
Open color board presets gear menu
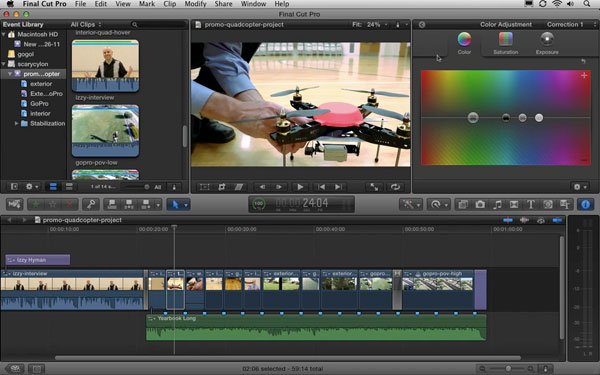(x=579, y=187)
